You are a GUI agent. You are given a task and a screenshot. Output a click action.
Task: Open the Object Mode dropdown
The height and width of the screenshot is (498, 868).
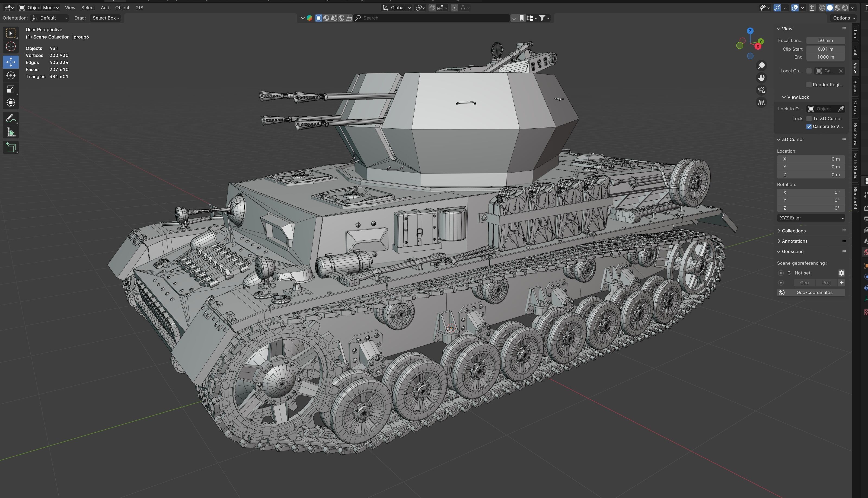39,8
